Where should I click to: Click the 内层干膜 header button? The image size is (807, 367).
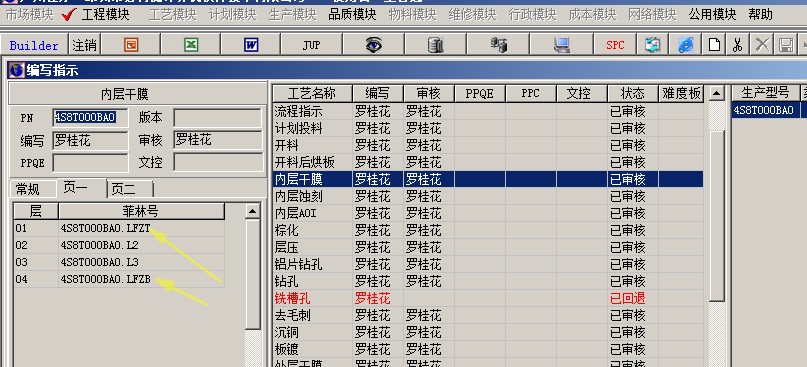138,94
